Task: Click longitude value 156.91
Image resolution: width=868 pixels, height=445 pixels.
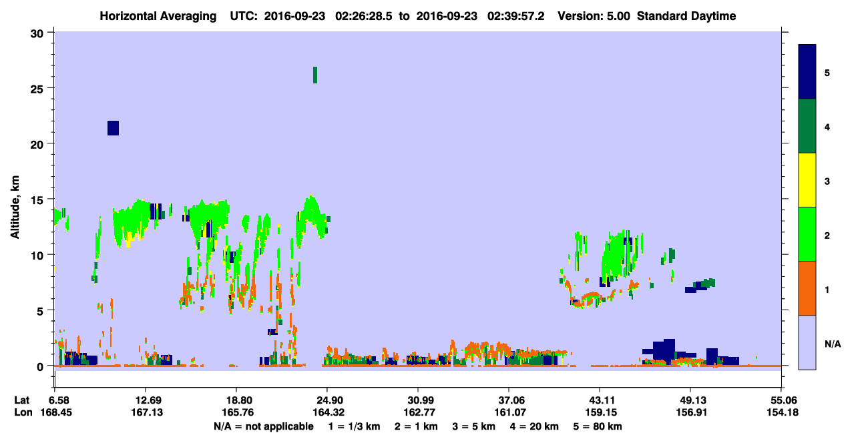Action: point(690,412)
